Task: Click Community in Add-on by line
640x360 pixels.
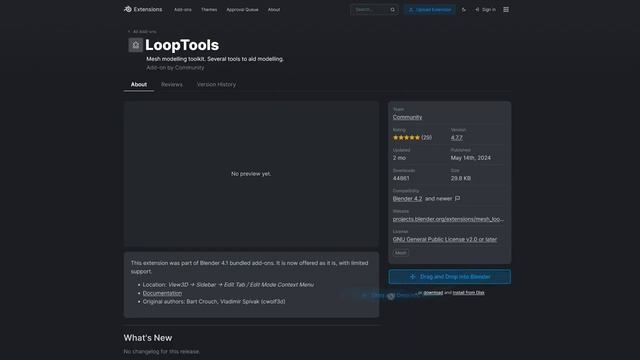Action: coord(189,68)
